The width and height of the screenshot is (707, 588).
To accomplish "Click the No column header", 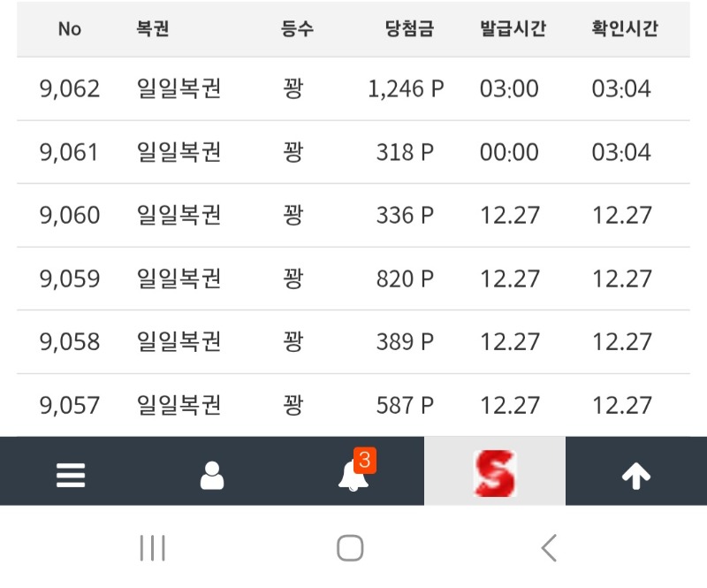I will tap(70, 28).
